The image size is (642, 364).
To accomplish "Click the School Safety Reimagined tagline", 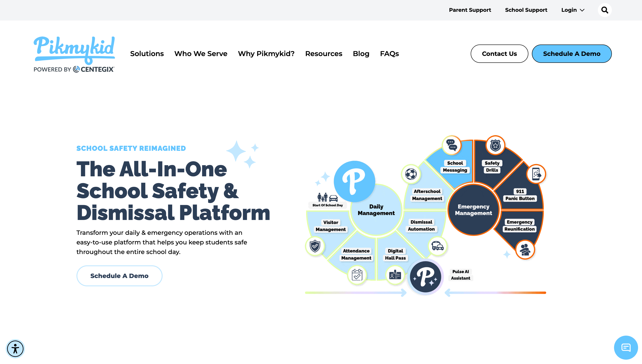I will (x=131, y=148).
